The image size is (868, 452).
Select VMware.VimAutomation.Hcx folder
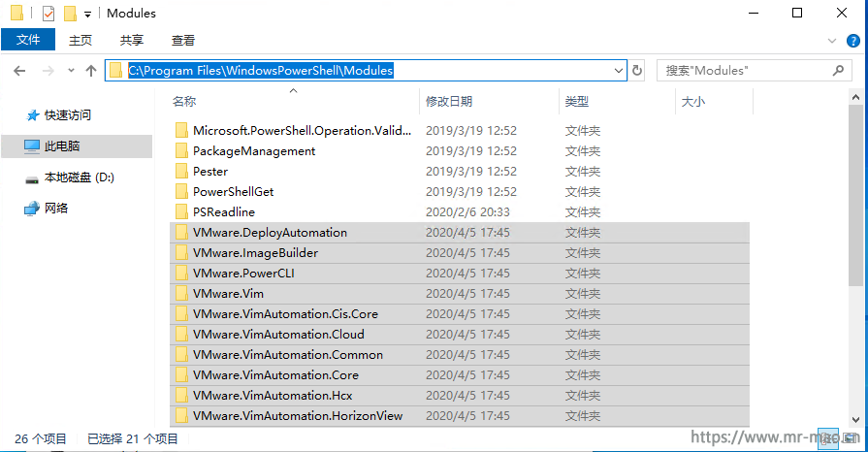click(460, 396)
